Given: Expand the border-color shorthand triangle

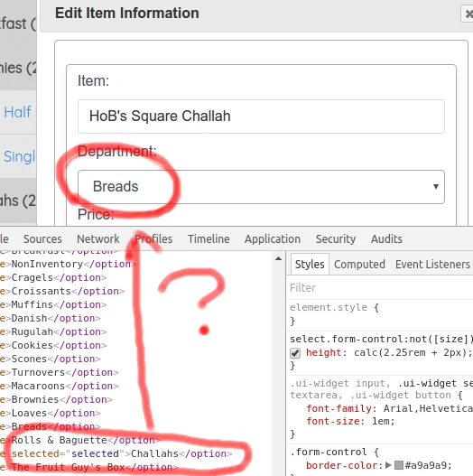Looking at the screenshot, I should click(x=388, y=465).
